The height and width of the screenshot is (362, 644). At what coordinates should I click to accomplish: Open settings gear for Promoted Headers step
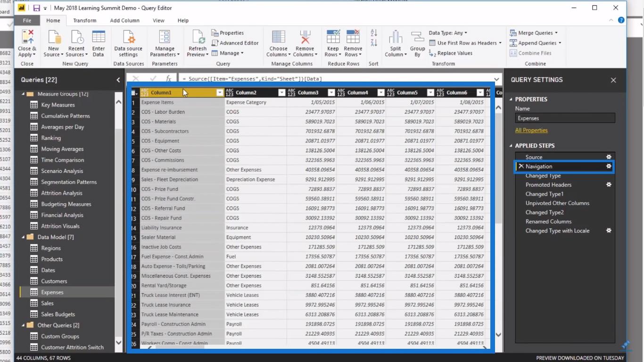(x=609, y=185)
